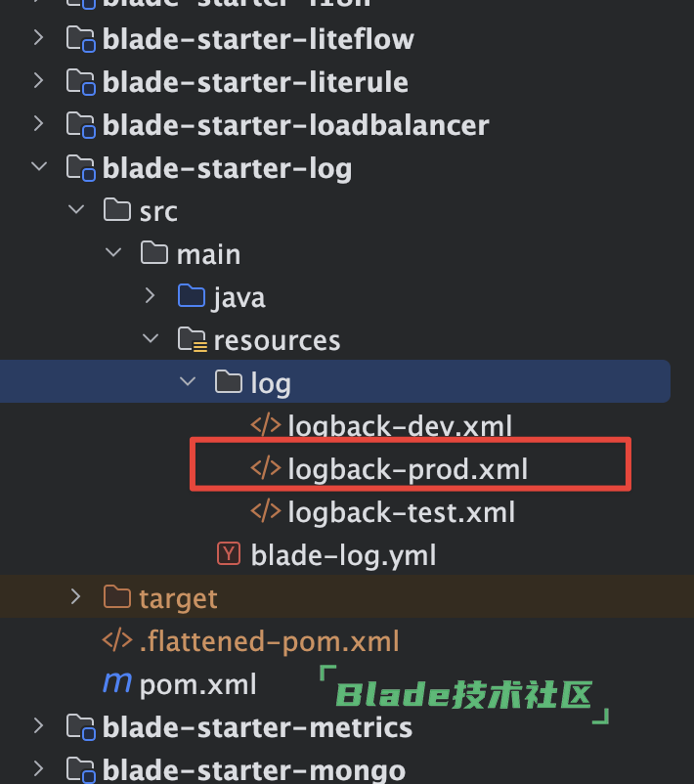Collapse the log folder
Image resolution: width=694 pixels, height=784 pixels.
coord(188,383)
